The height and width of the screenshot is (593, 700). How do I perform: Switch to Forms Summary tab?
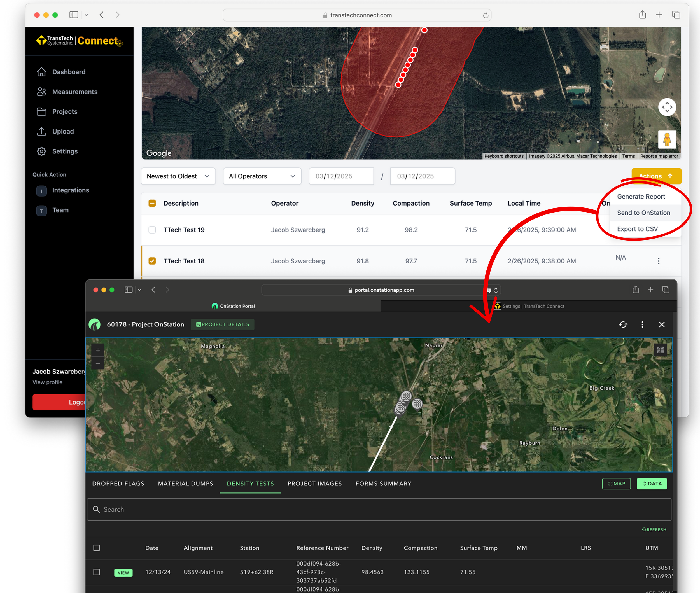pos(383,484)
